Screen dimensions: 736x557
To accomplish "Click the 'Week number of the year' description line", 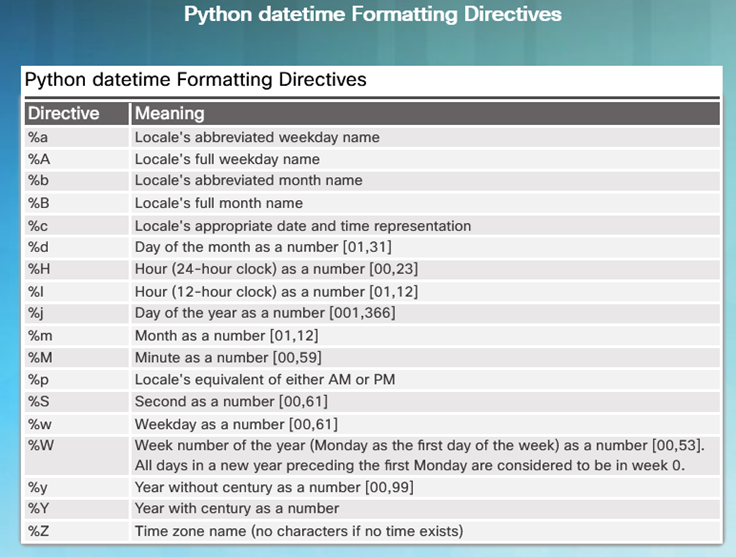I will pos(420,445).
